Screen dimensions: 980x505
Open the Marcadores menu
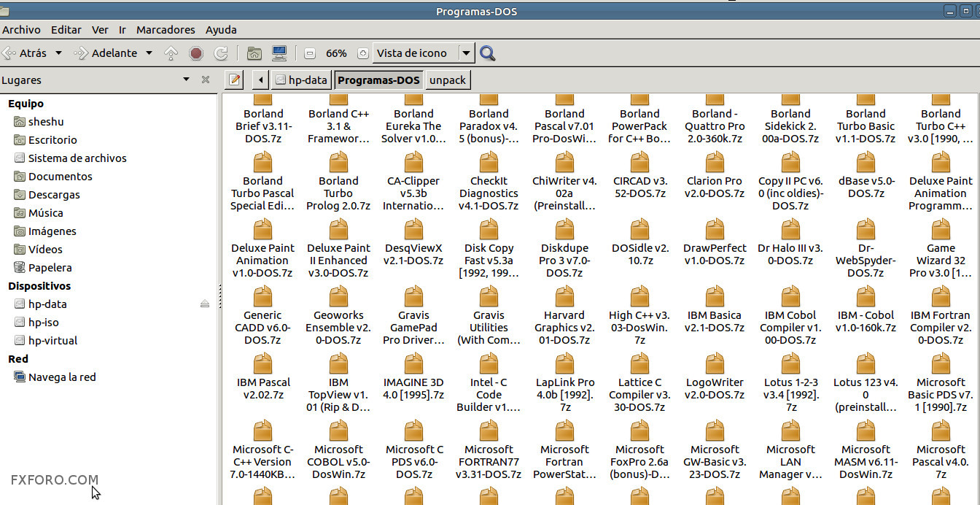[166, 30]
